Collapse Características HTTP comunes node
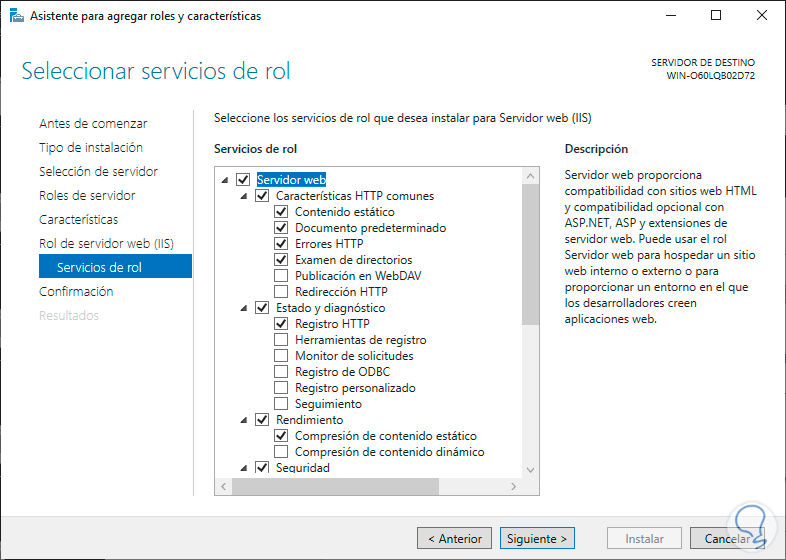 click(x=244, y=196)
